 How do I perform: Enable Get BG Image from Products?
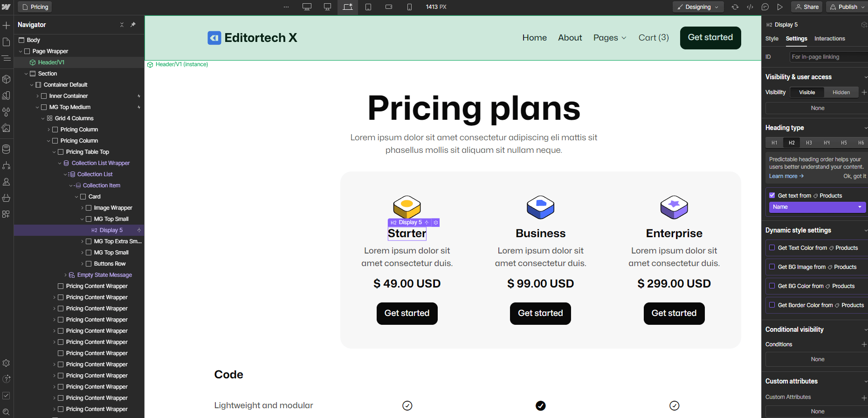tap(772, 267)
